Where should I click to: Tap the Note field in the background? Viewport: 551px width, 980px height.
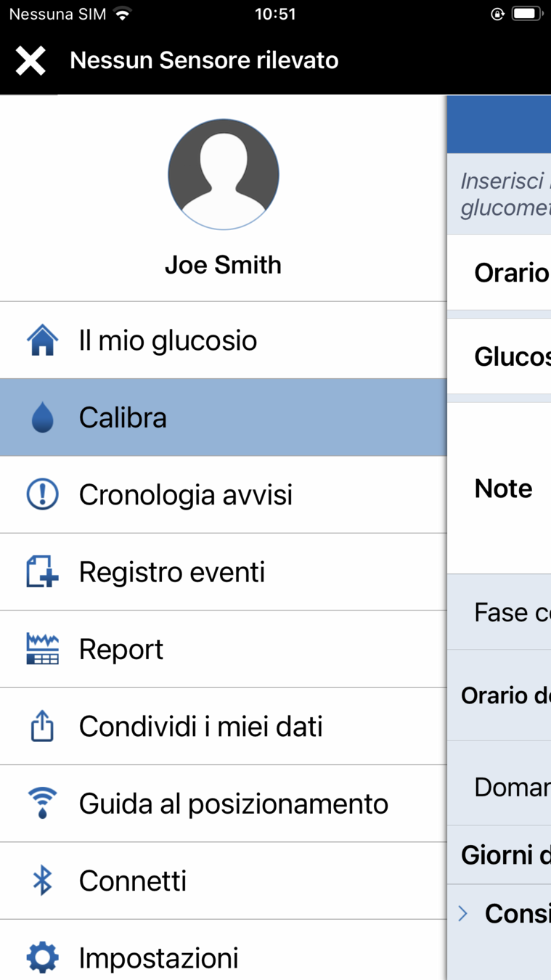click(x=504, y=489)
